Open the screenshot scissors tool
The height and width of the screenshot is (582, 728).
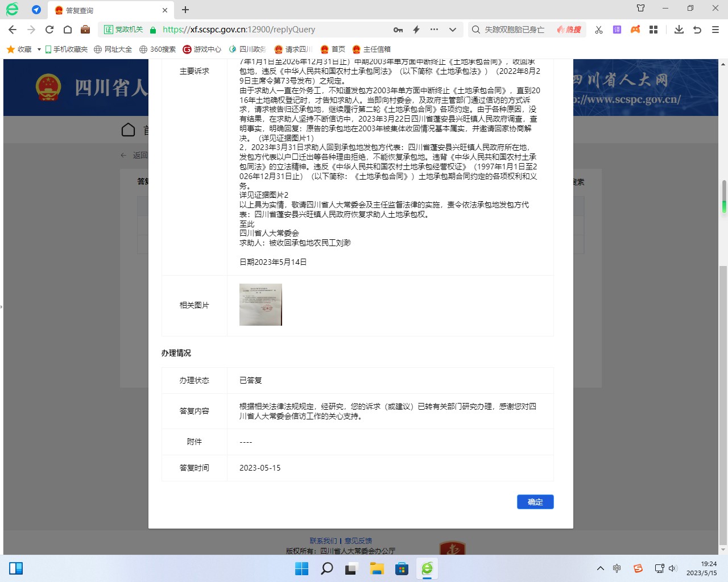599,30
